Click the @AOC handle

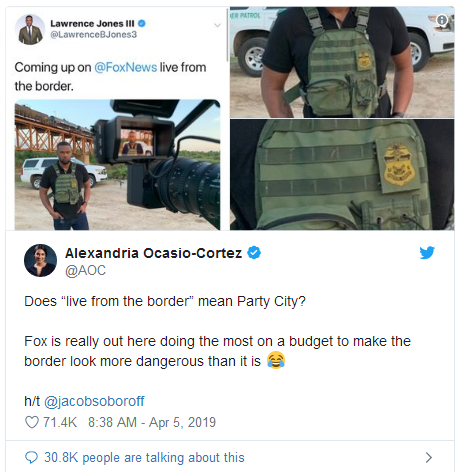click(x=85, y=270)
